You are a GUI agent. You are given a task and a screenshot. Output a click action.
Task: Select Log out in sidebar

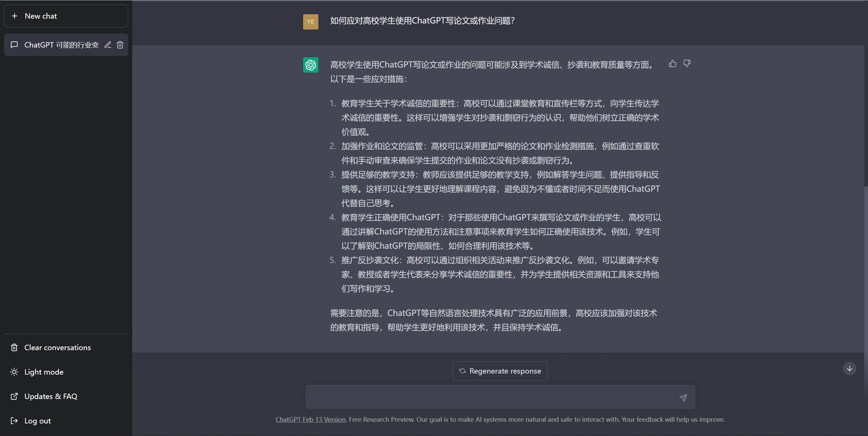[66, 421]
